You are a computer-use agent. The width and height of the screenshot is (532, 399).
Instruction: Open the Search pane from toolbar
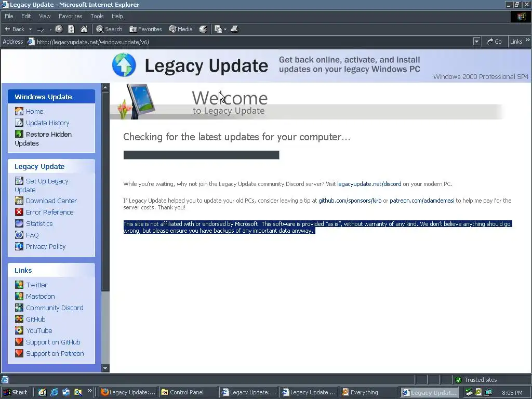(109, 29)
